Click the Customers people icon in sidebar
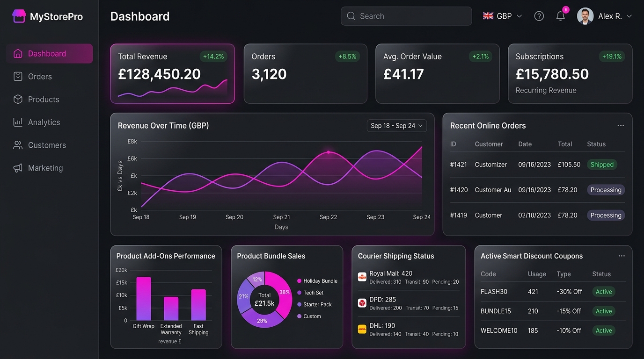The height and width of the screenshot is (359, 644). click(x=18, y=145)
